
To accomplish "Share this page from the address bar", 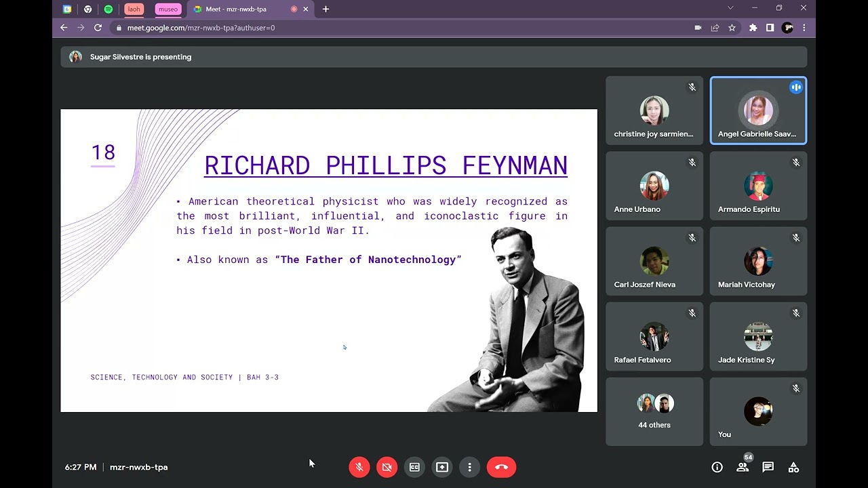I will point(715,28).
